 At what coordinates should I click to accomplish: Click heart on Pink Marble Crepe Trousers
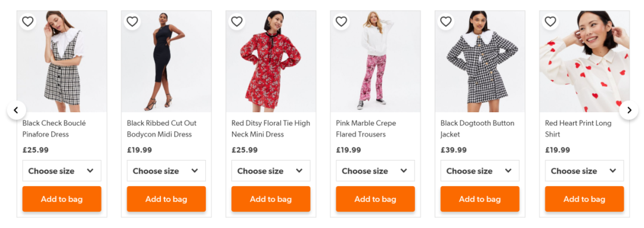click(x=341, y=21)
